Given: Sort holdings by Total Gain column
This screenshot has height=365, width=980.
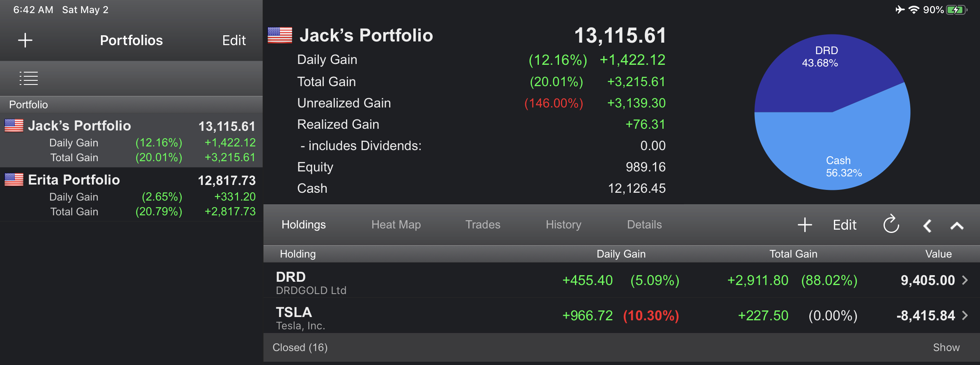Looking at the screenshot, I should [793, 254].
